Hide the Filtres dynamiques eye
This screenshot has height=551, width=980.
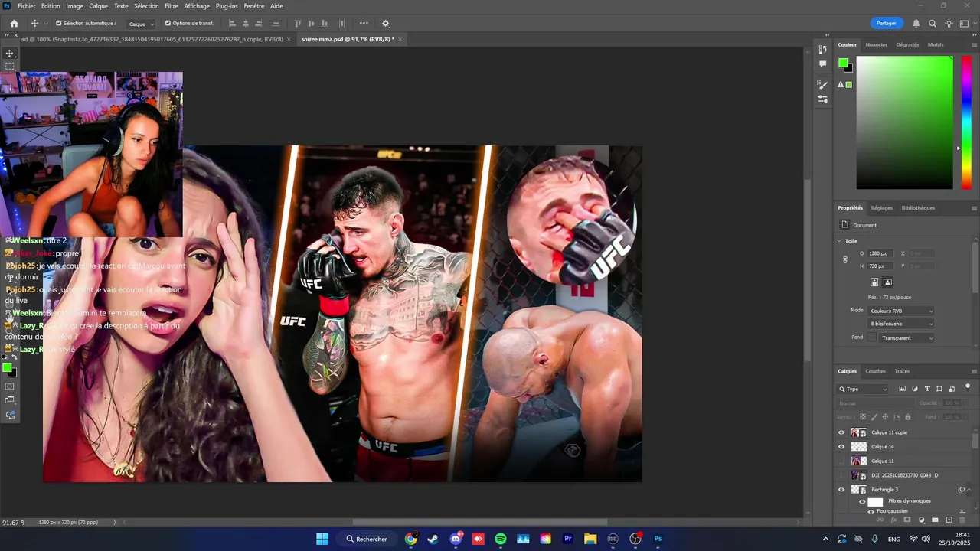tap(862, 501)
